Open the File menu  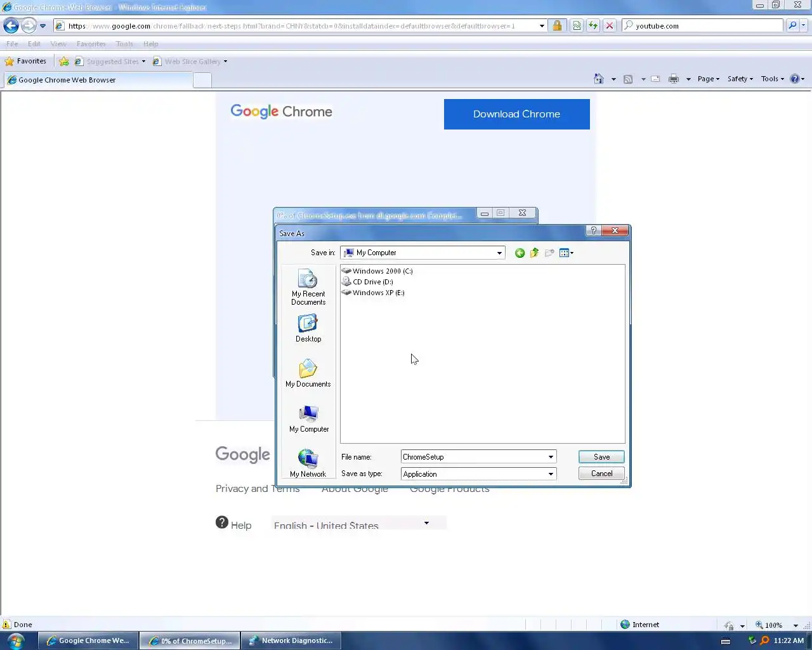coord(12,44)
